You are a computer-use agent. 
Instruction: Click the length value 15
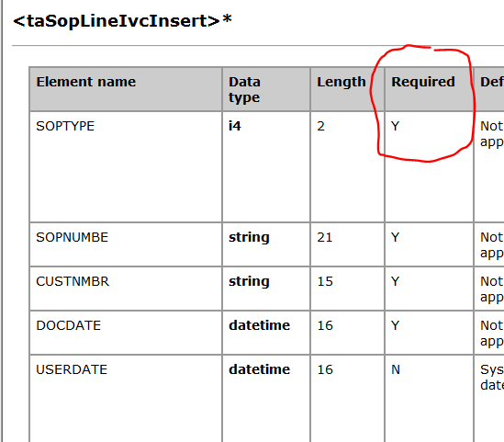point(325,281)
